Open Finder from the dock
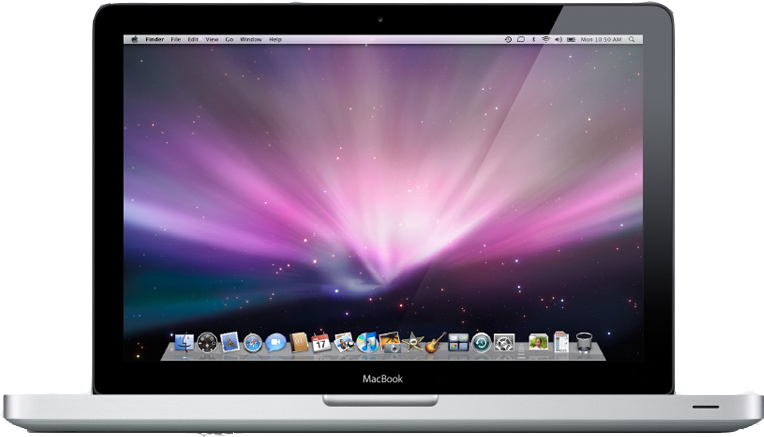 pos(184,343)
